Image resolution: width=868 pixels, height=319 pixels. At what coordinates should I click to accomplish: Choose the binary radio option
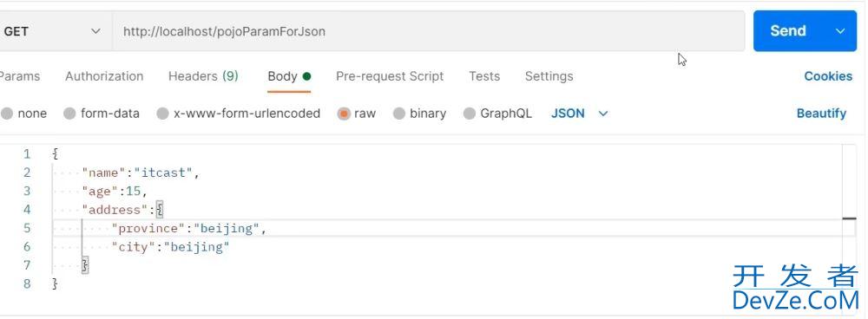pyautogui.click(x=399, y=114)
